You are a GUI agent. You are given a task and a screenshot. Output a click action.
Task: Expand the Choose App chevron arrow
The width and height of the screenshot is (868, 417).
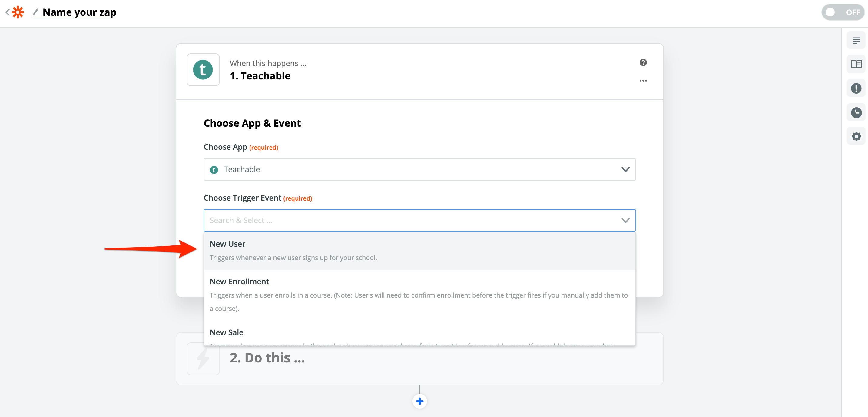pyautogui.click(x=625, y=169)
